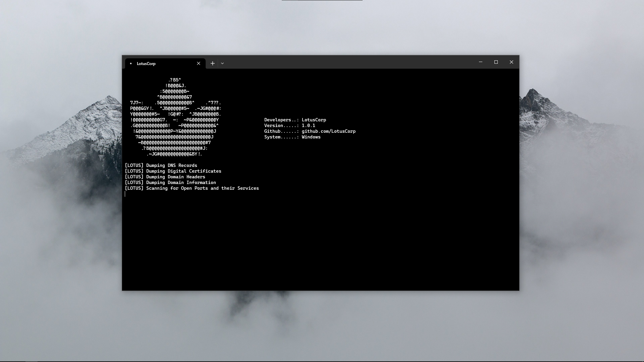Close the LotusCorp tab
644x362 pixels.
coord(199,63)
